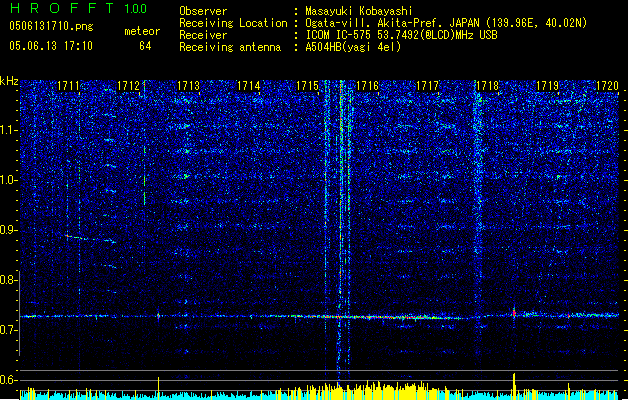Click the 0.9 kHz frequency axis label
Screen dimensions: 629x400
click(9, 230)
